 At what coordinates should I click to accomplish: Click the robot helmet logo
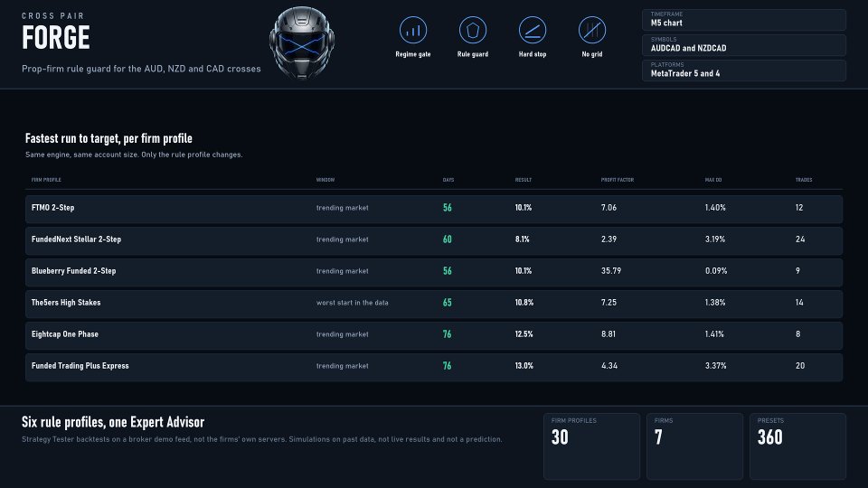tap(302, 42)
